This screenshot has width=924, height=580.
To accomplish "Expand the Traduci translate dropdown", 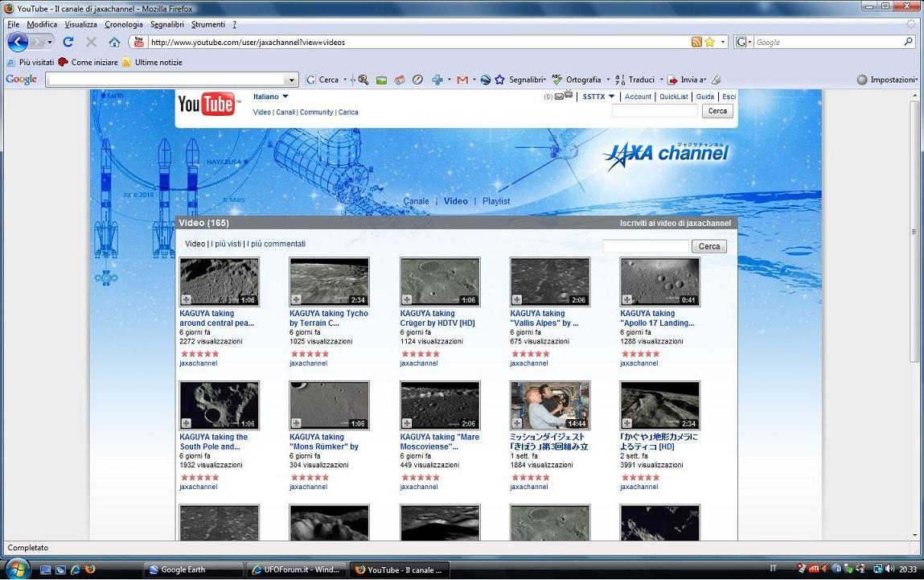I will [661, 80].
